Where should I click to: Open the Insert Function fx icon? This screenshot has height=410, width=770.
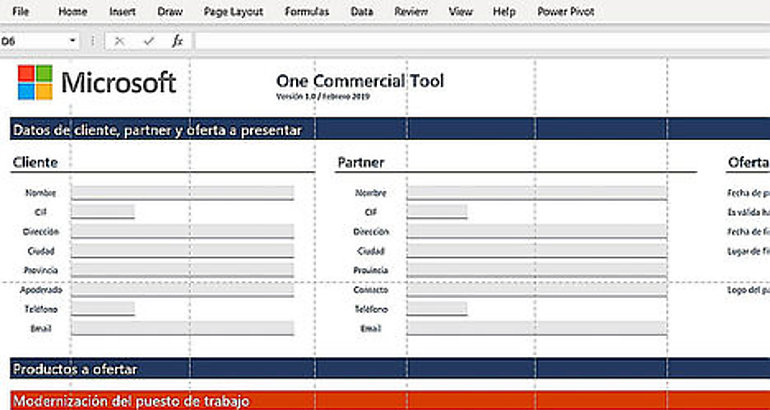point(177,41)
